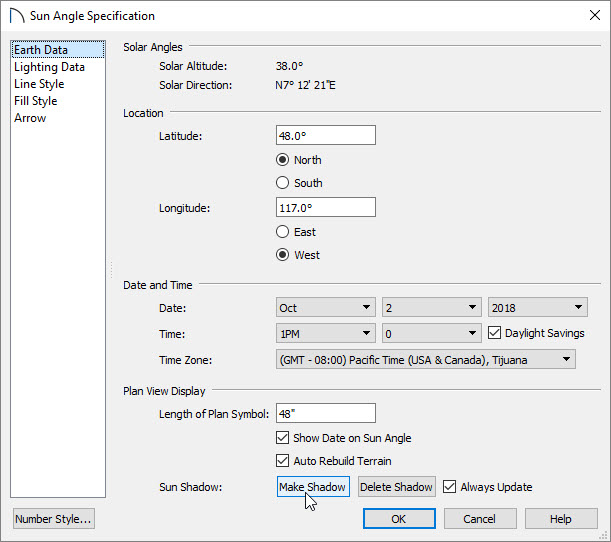Expand the hour dropdown showing 1PM
611x542 pixels.
pos(326,333)
